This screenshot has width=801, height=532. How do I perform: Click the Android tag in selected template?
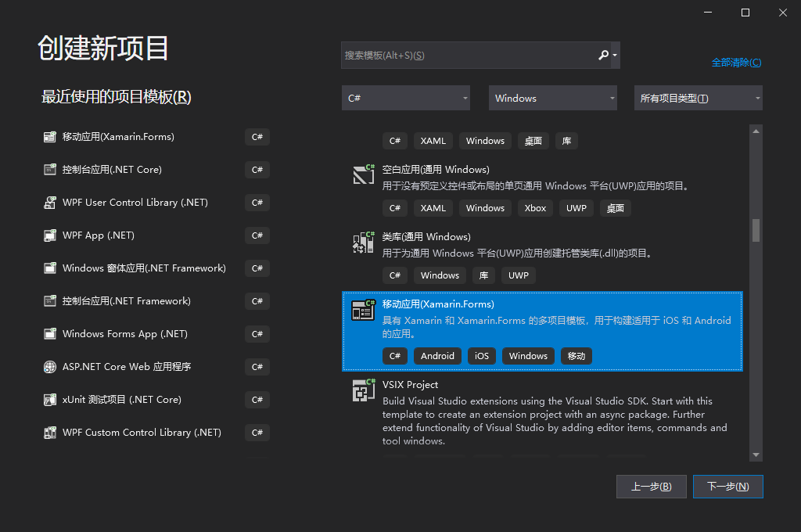[437, 356]
